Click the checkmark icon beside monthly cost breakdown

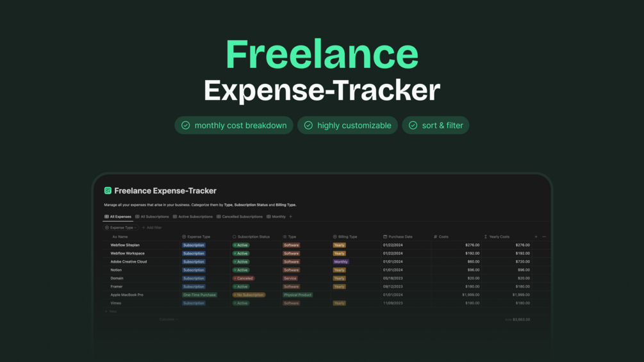coord(186,125)
